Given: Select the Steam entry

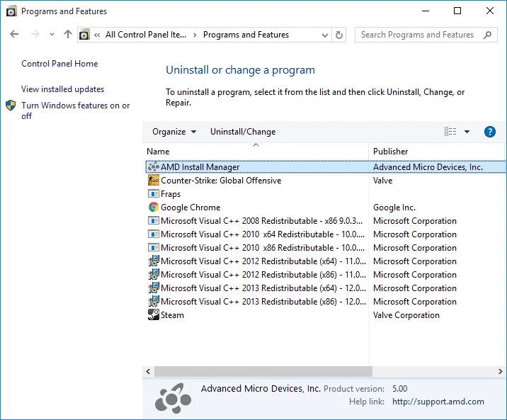Looking at the screenshot, I should click(x=172, y=315).
